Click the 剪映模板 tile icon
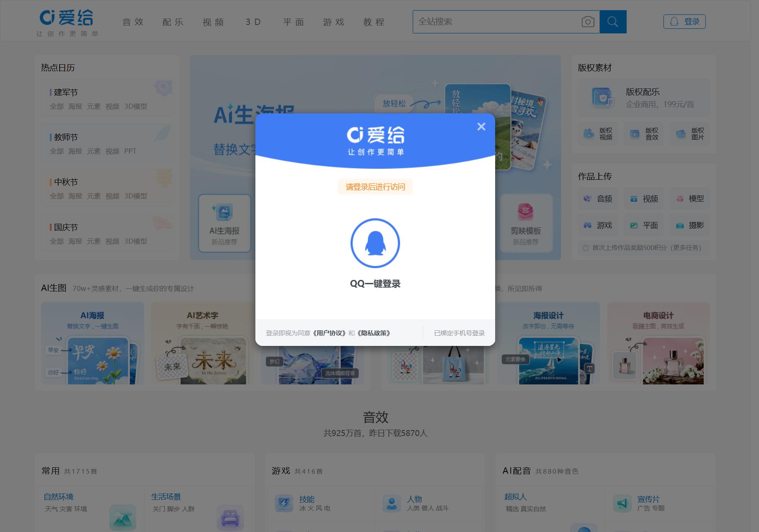The height and width of the screenshot is (532, 759). [525, 212]
